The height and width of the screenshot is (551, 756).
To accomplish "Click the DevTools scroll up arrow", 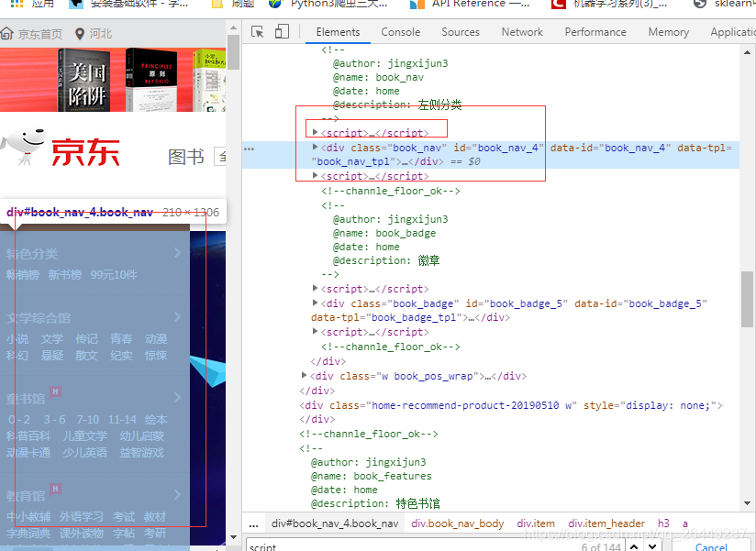I will [747, 52].
